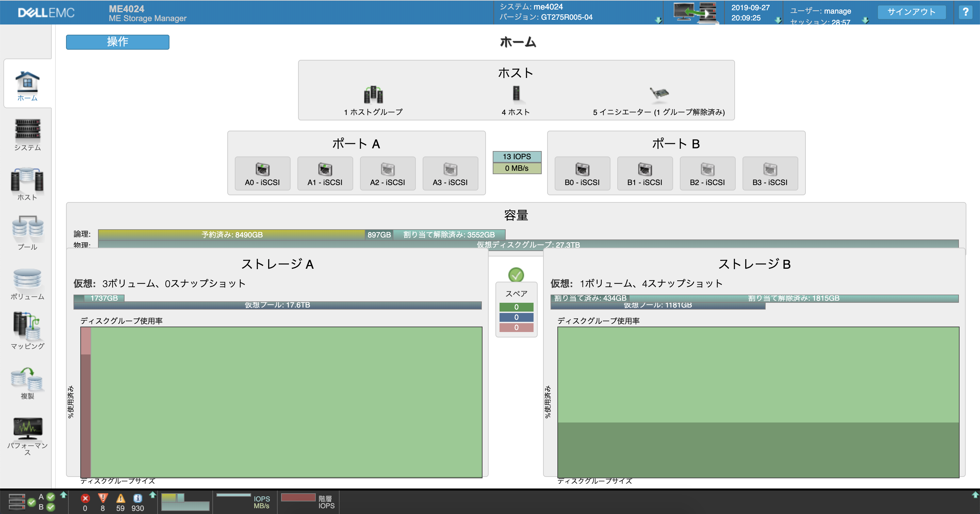Open the 操作 actions menu
The image size is (980, 514).
[117, 42]
